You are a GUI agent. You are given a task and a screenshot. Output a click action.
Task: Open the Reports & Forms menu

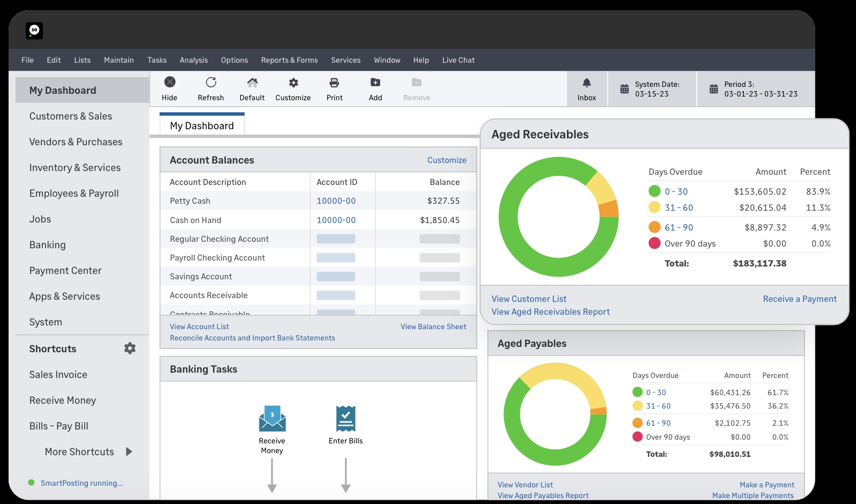coord(290,60)
